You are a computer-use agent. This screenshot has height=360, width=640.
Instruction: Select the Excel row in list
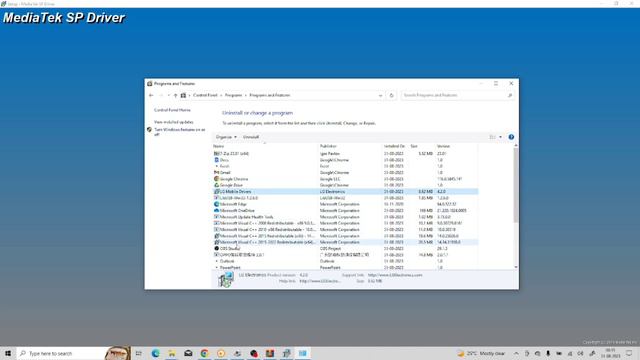click(345, 166)
